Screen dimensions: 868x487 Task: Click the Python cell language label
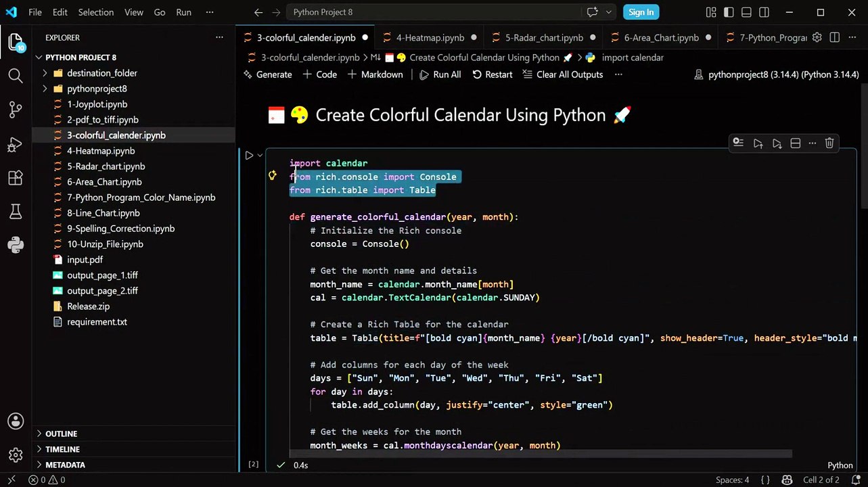(x=840, y=465)
